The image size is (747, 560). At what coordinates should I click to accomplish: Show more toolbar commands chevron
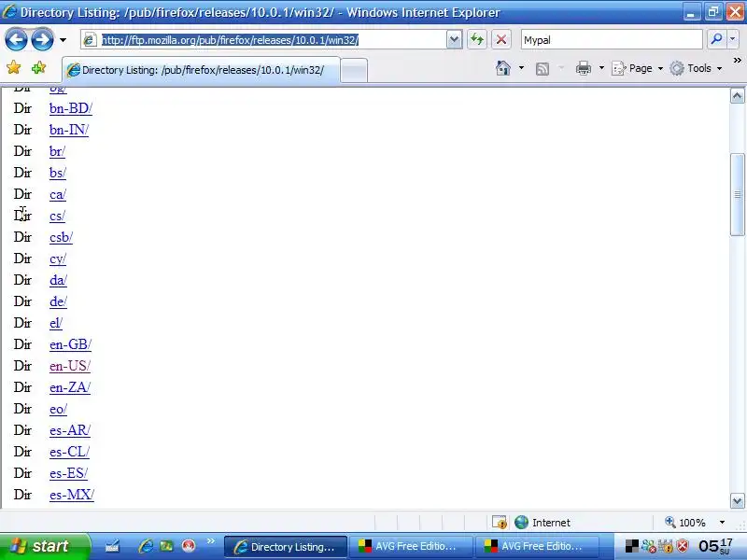pyautogui.click(x=737, y=61)
